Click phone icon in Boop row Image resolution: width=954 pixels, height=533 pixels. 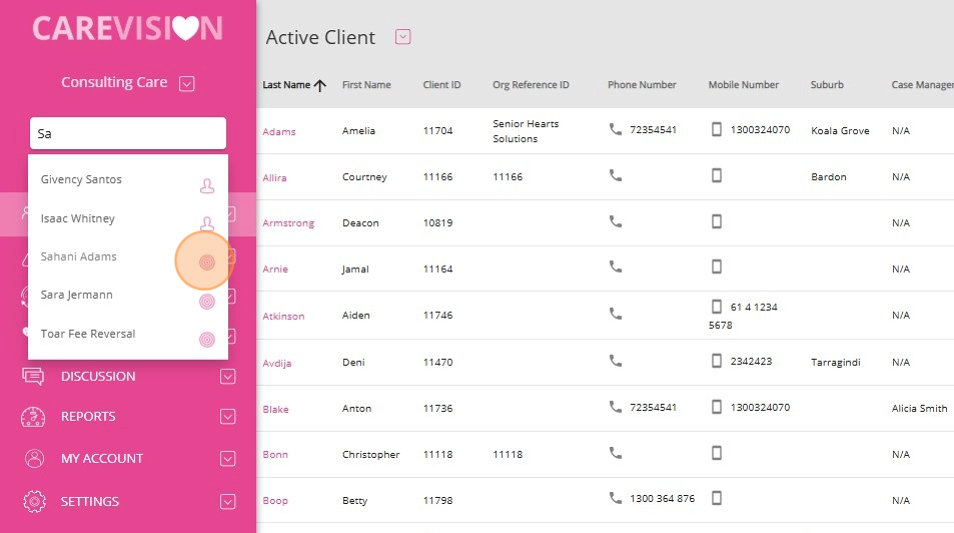pyautogui.click(x=616, y=498)
